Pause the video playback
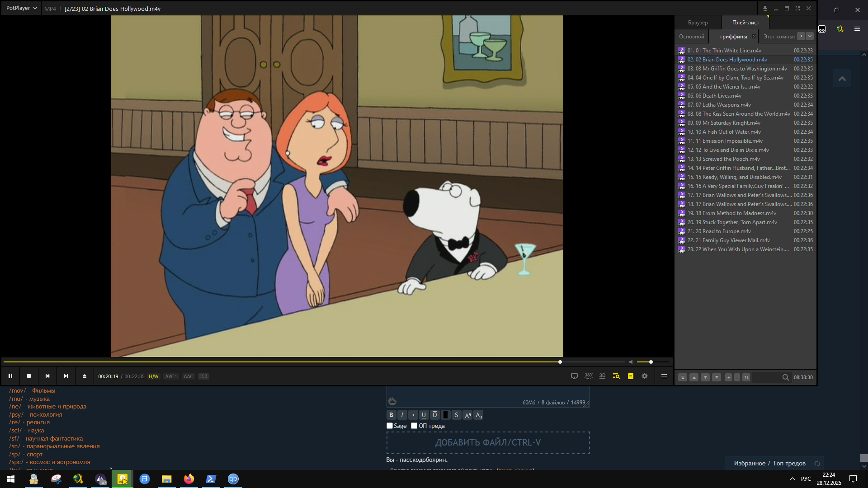This screenshot has height=488, width=868. 10,376
